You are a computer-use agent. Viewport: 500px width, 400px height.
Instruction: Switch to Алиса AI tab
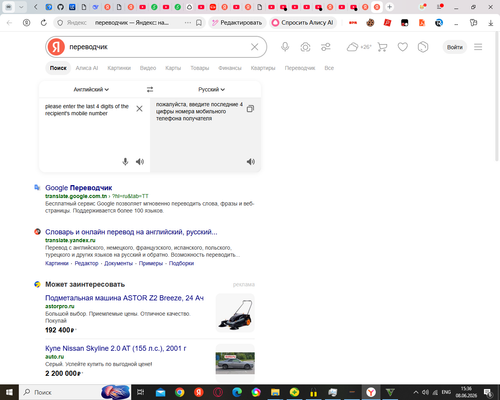coord(87,68)
